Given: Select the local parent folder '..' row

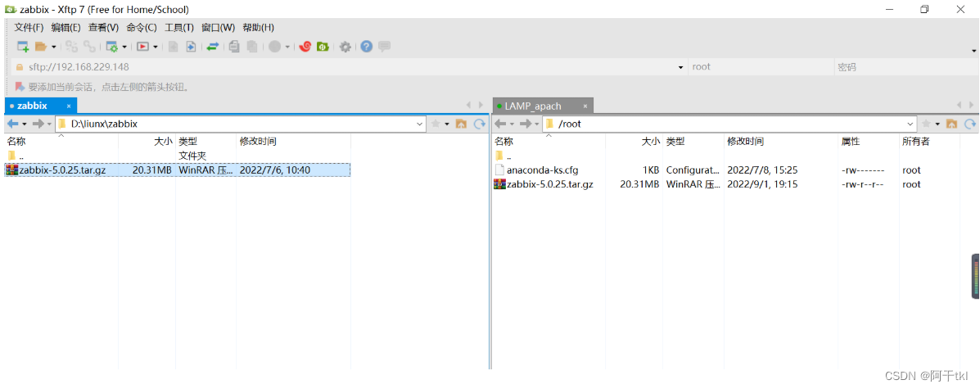Looking at the screenshot, I should (x=178, y=156).
